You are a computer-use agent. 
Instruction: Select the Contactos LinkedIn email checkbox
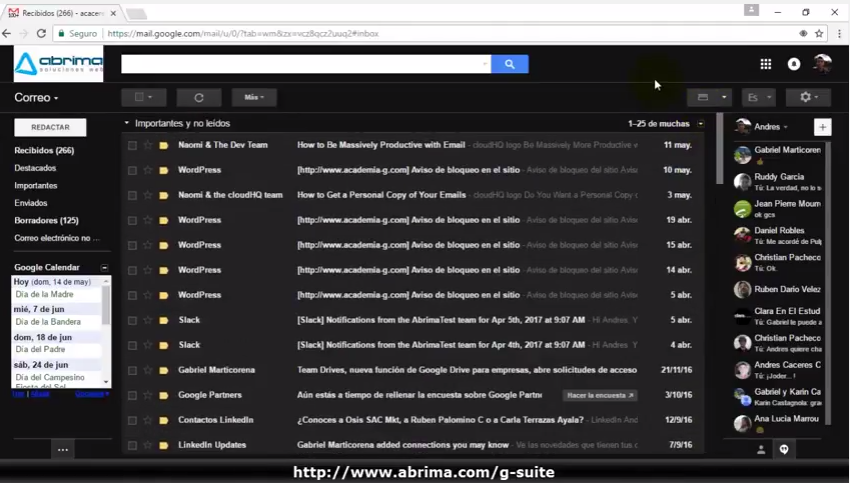[132, 420]
